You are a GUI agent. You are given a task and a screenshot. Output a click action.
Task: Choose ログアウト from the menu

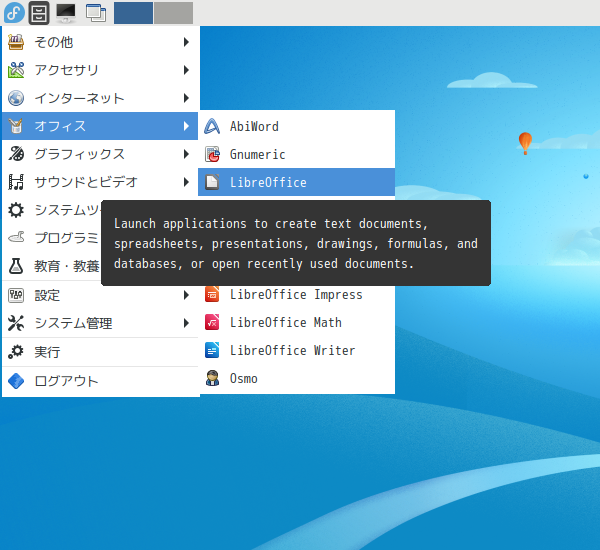[x=100, y=381]
